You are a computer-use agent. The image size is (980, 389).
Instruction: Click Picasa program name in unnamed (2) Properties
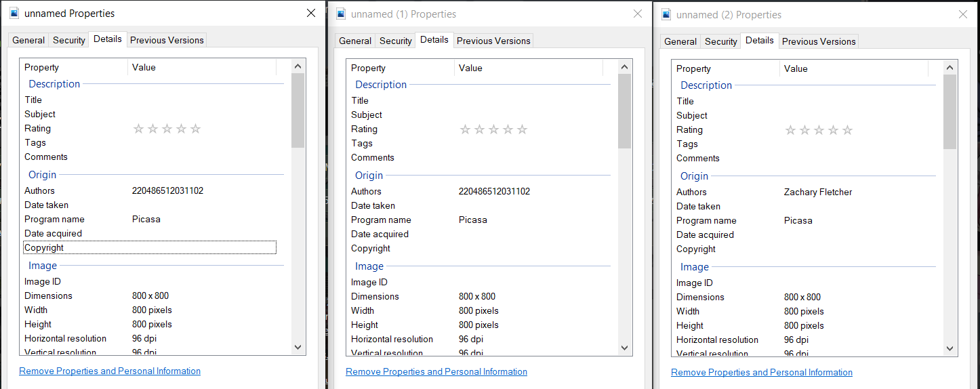click(798, 220)
